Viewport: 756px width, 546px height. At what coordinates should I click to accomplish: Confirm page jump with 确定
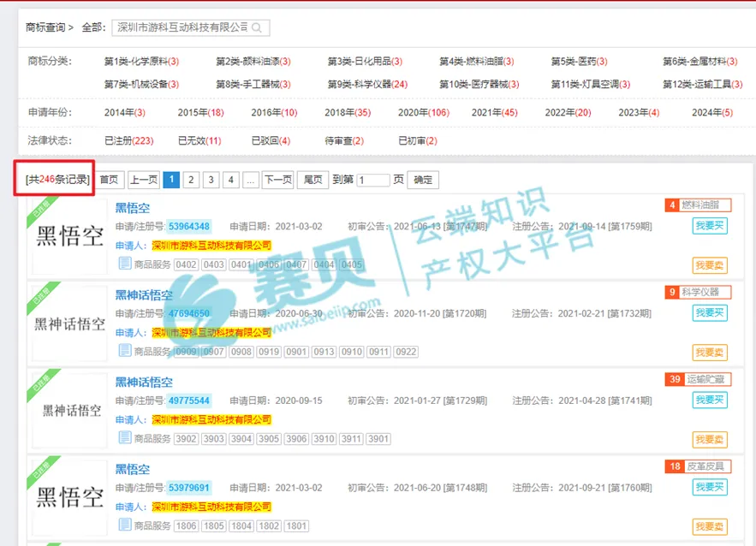[423, 180]
